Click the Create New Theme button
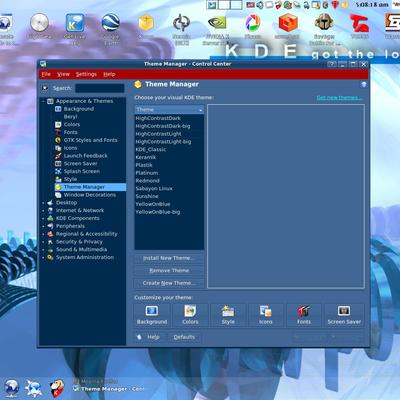This screenshot has width=400, height=400. [x=169, y=283]
